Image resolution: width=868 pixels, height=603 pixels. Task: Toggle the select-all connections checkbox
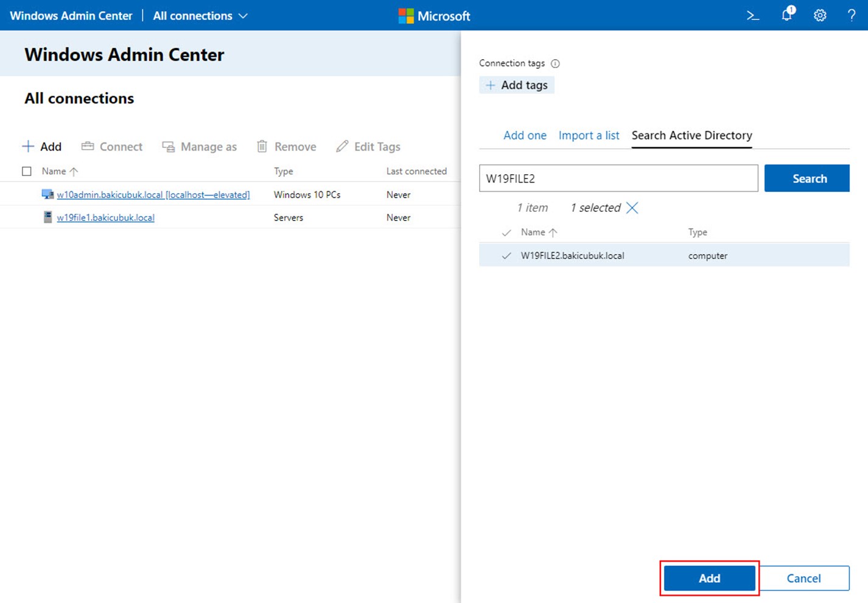[x=27, y=171]
